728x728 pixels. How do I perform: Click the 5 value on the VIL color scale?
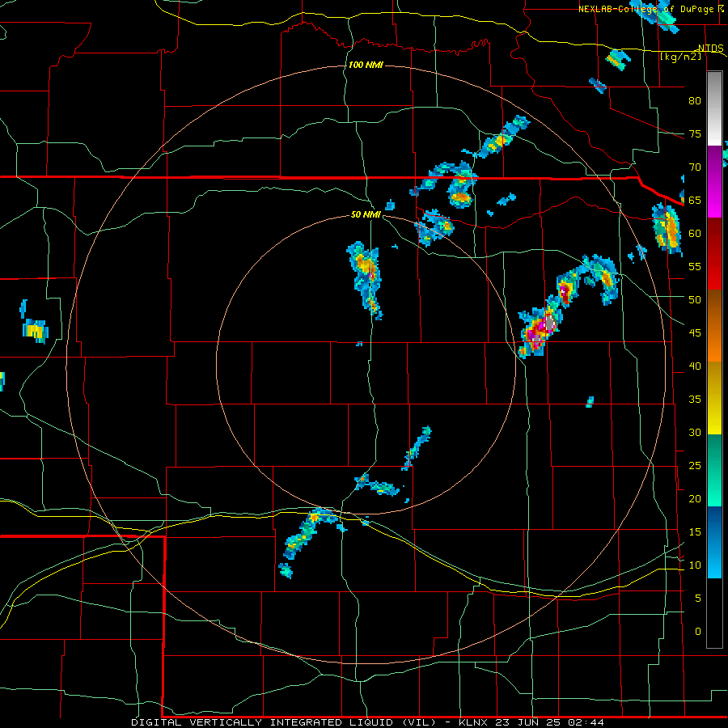coord(698,599)
